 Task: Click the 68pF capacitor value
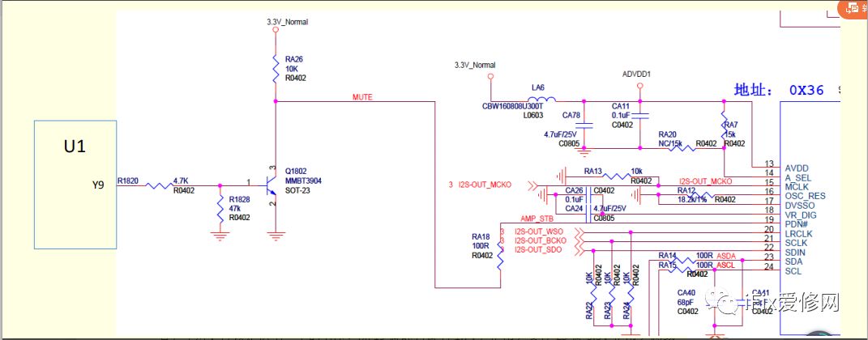[686, 302]
